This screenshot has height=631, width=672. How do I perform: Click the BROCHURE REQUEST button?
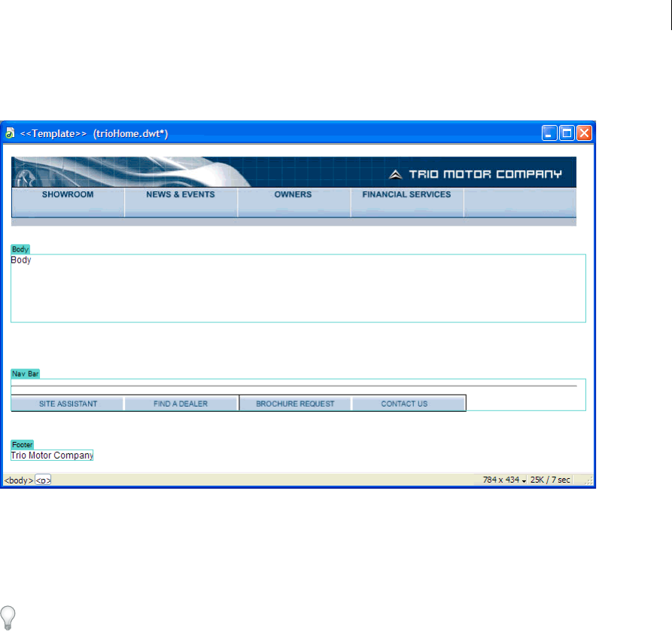(x=295, y=404)
